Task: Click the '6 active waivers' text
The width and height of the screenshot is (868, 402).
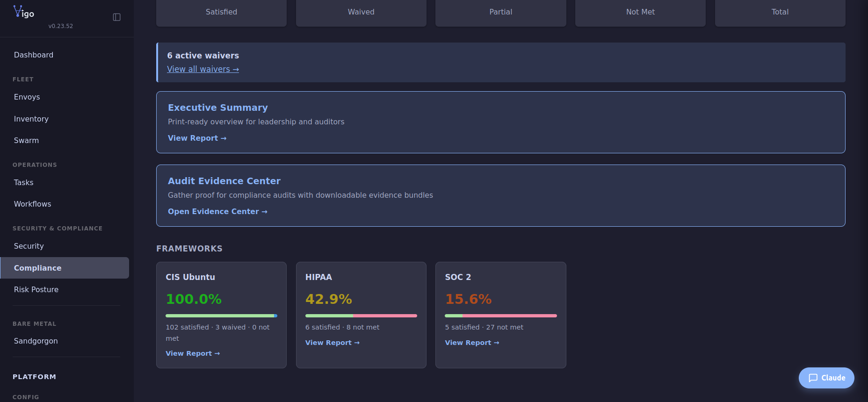Action: click(203, 56)
